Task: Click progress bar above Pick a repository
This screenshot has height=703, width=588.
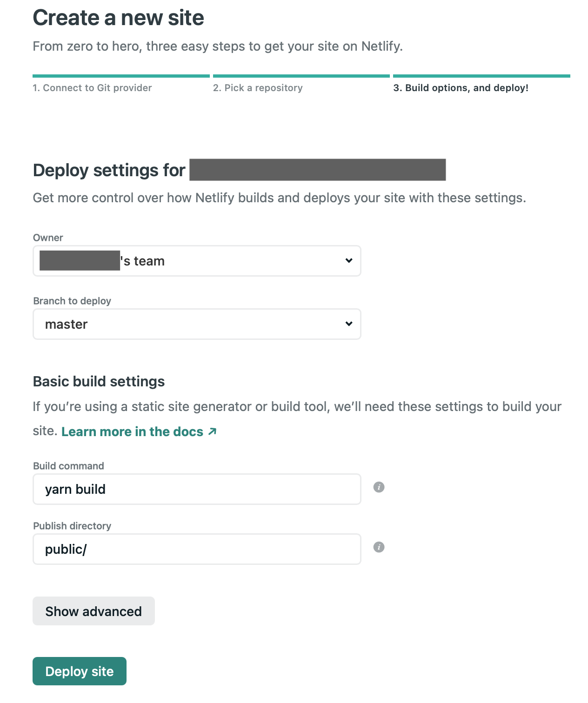Action: pyautogui.click(x=301, y=76)
